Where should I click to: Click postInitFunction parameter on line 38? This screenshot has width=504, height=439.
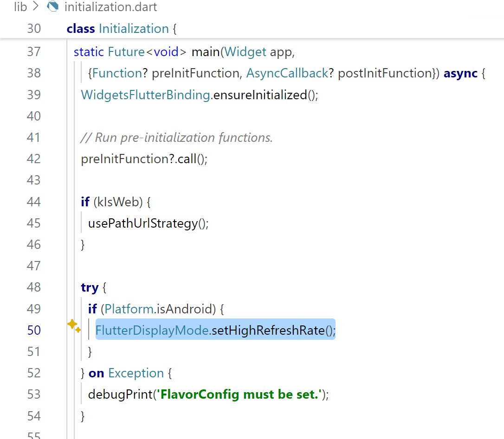click(x=385, y=73)
